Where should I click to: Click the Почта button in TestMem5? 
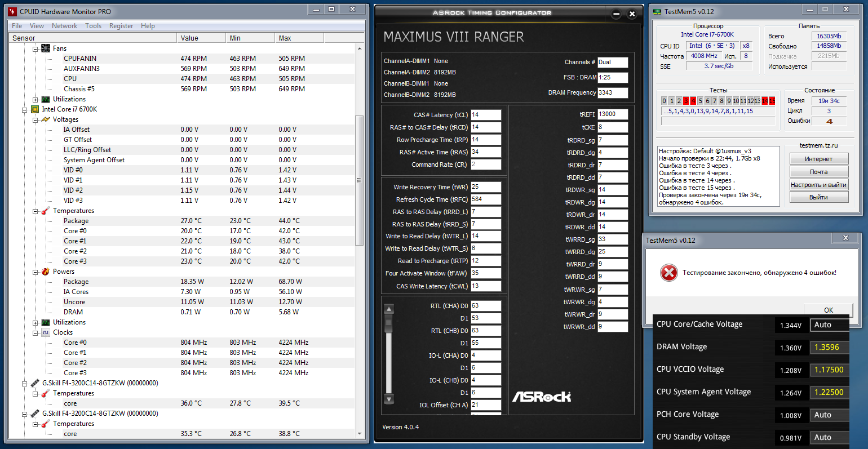coord(818,172)
